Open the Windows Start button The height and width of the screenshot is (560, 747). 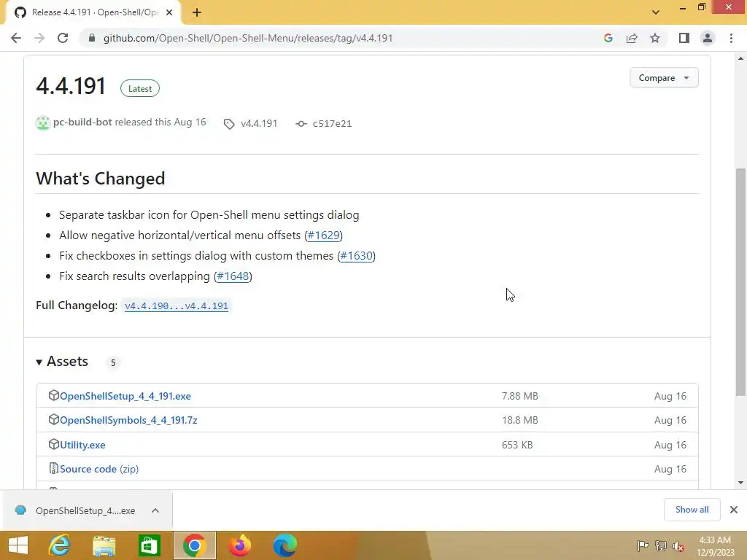click(x=18, y=545)
